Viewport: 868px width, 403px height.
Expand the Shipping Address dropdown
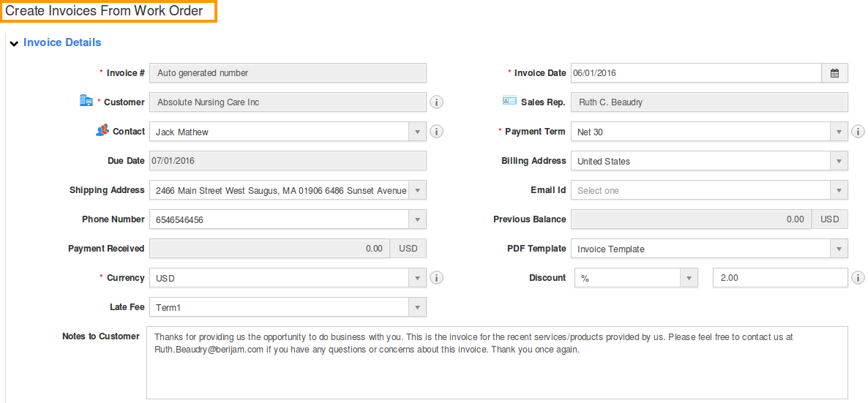288,190
